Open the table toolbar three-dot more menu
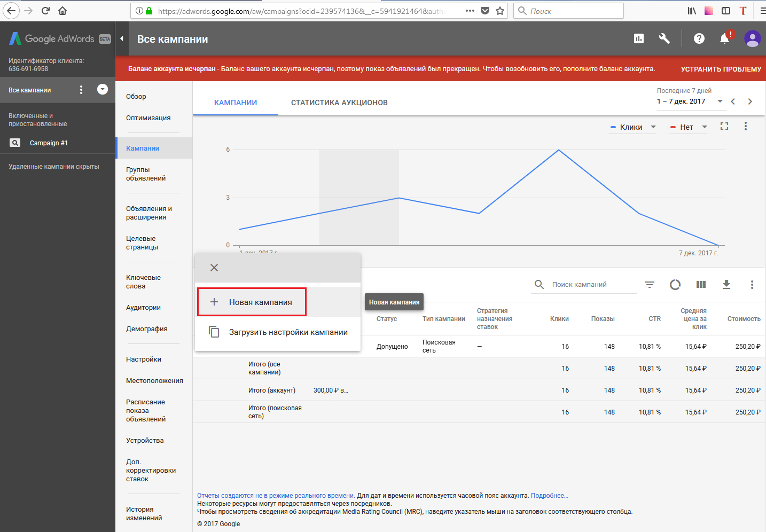The width and height of the screenshot is (766, 532). click(752, 285)
